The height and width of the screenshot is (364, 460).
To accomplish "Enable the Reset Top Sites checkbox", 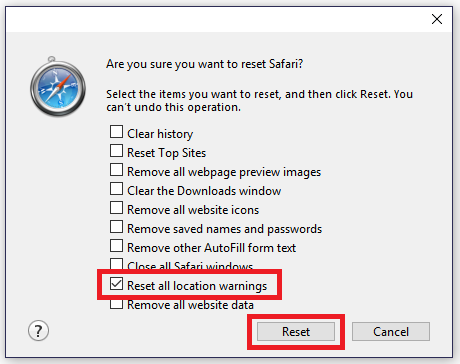I will (x=116, y=151).
